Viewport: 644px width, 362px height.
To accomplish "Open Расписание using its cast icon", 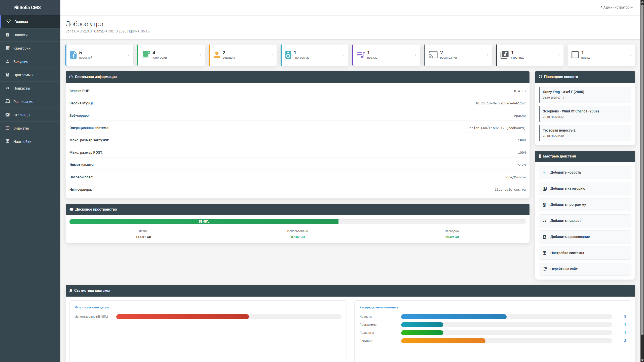I will point(8,101).
